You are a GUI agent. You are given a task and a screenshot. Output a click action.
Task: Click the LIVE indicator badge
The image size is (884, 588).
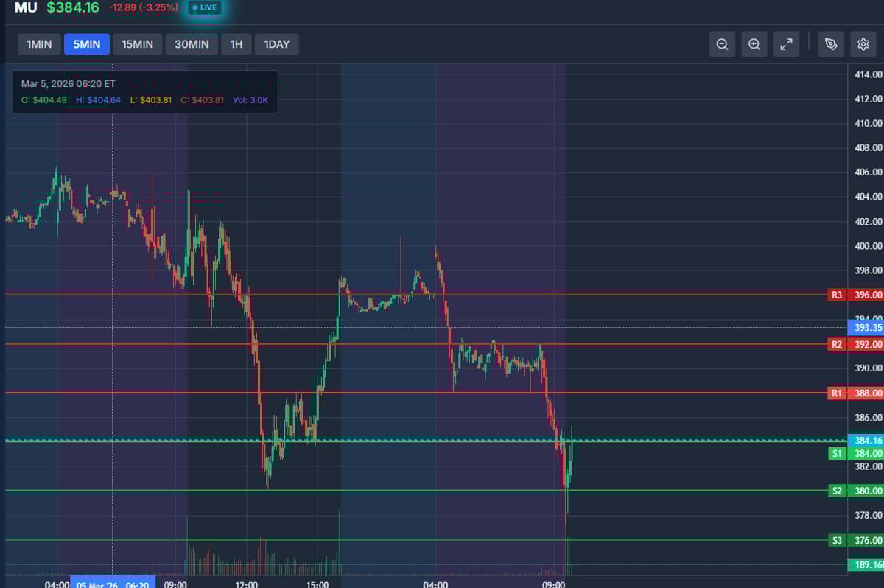pyautogui.click(x=204, y=8)
